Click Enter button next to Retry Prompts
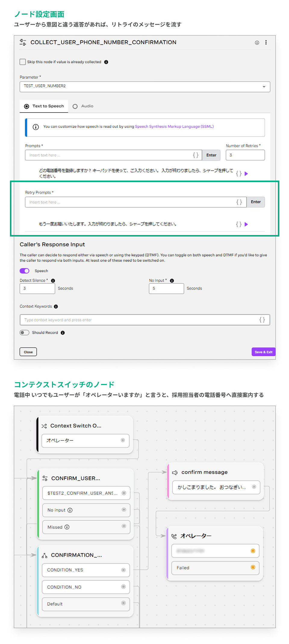The image size is (289, 644). (256, 202)
